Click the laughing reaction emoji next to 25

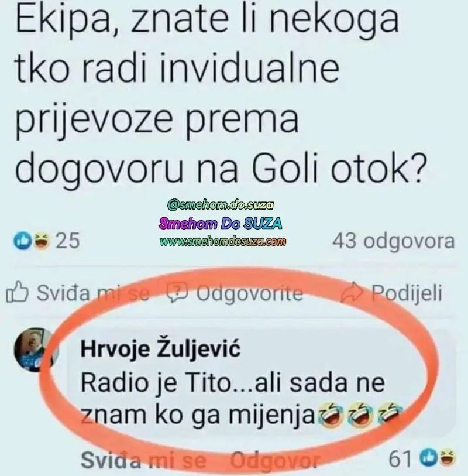(x=42, y=241)
